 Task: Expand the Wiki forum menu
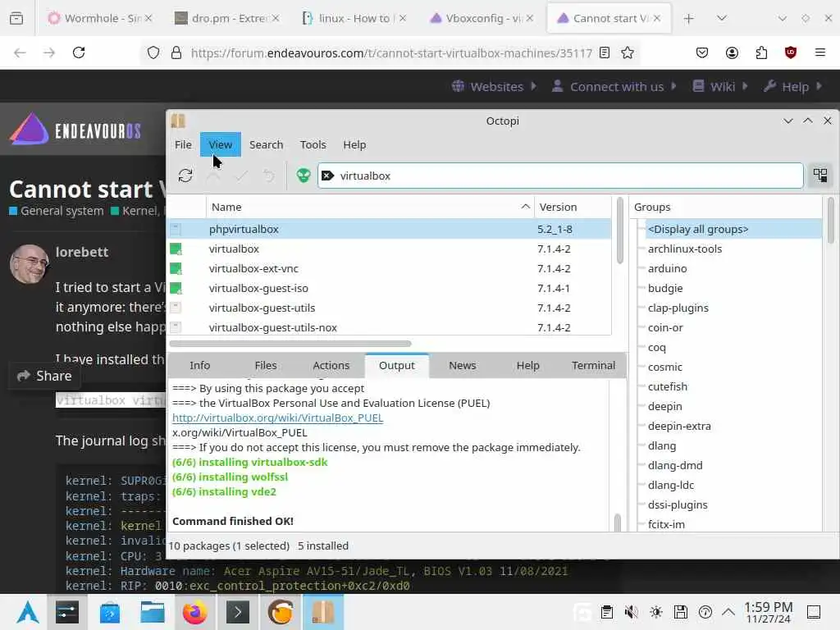tap(720, 86)
